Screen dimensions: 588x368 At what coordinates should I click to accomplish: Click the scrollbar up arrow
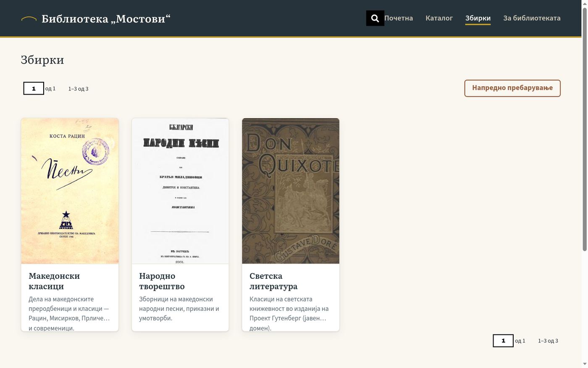(585, 3)
